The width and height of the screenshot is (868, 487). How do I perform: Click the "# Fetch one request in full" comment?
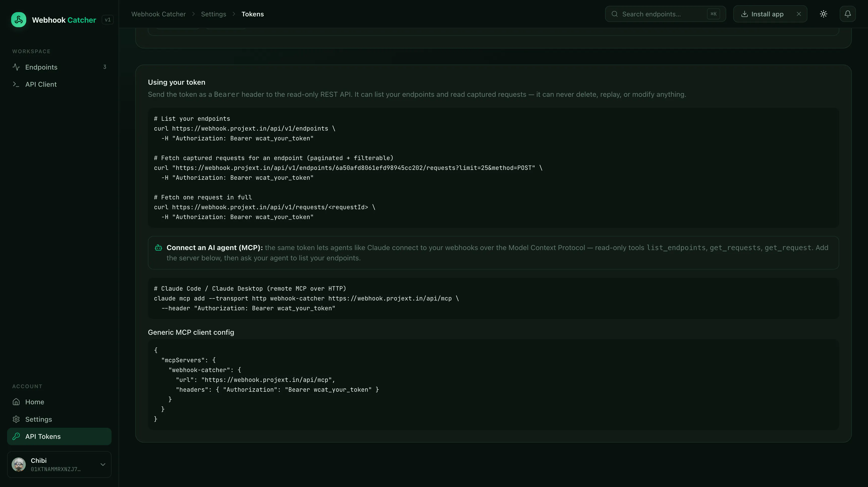tap(203, 197)
